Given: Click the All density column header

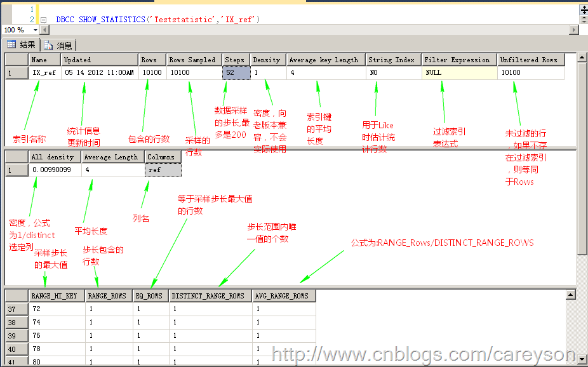Looking at the screenshot, I should pos(55,157).
